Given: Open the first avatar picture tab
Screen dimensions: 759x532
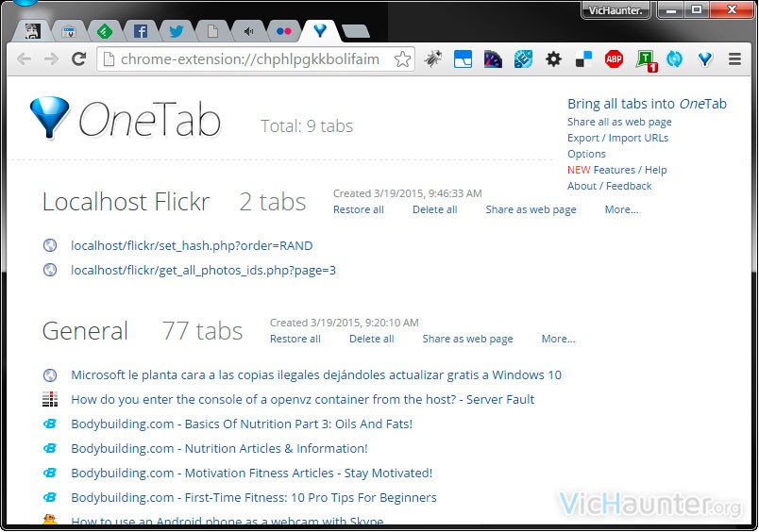Looking at the screenshot, I should (x=33, y=31).
